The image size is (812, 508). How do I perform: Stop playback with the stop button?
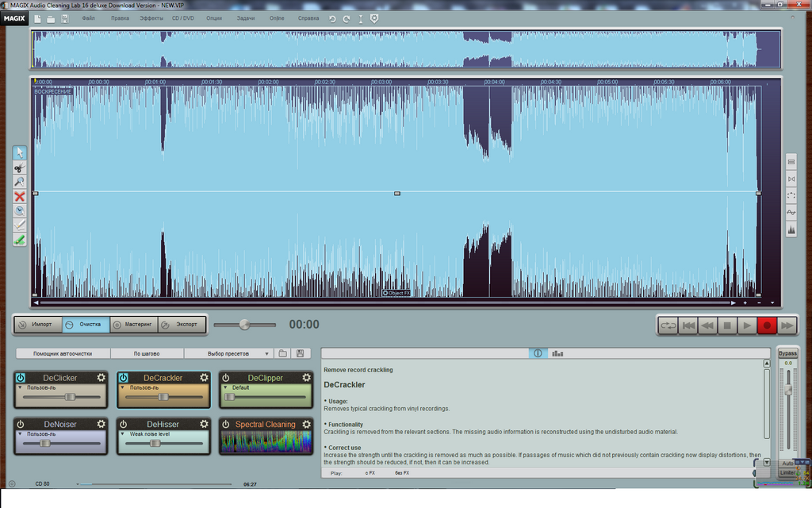[x=727, y=325]
